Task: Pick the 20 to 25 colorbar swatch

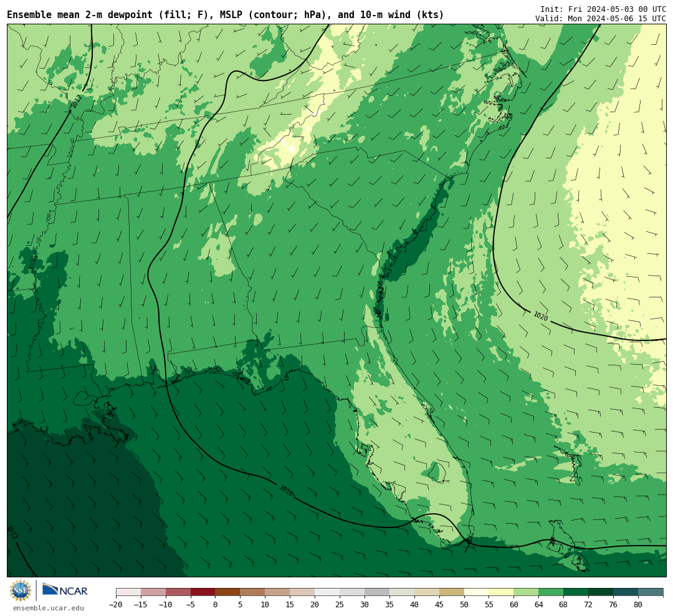Action: click(328, 592)
